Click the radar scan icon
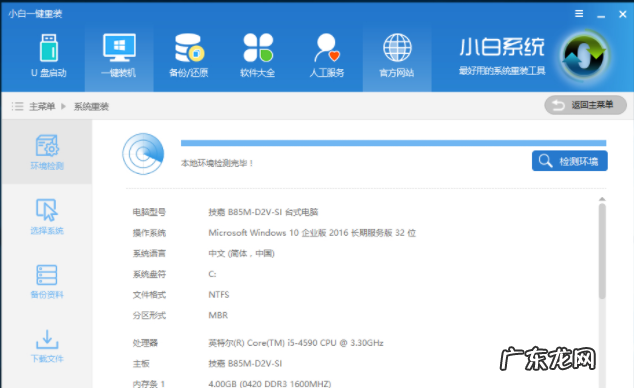 (143, 154)
